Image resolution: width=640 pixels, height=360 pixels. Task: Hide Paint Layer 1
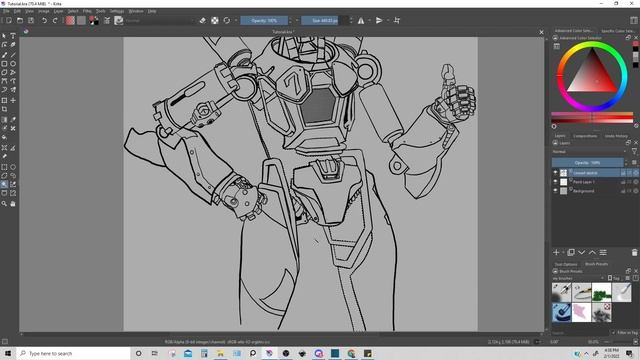(555, 182)
